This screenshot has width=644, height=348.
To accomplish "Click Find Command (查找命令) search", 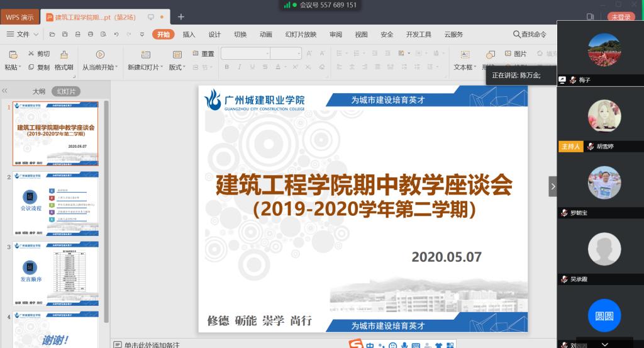I will [x=530, y=35].
